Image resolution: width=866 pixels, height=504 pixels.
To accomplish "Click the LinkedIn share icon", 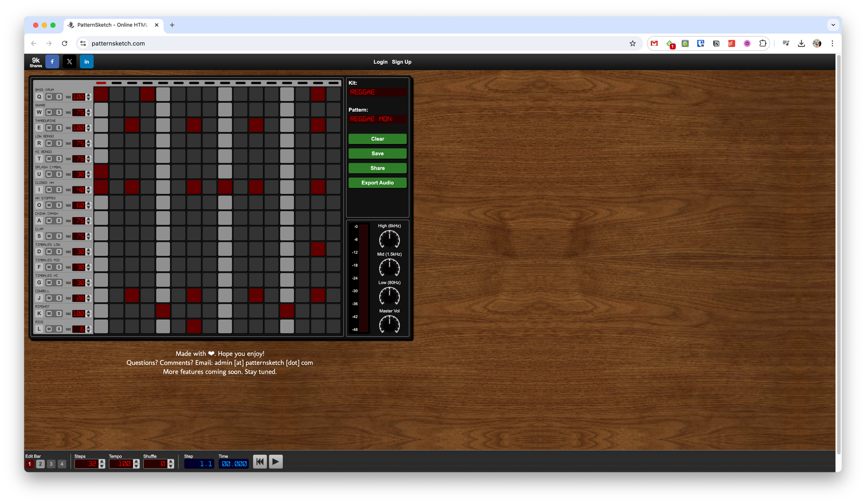I will [87, 62].
